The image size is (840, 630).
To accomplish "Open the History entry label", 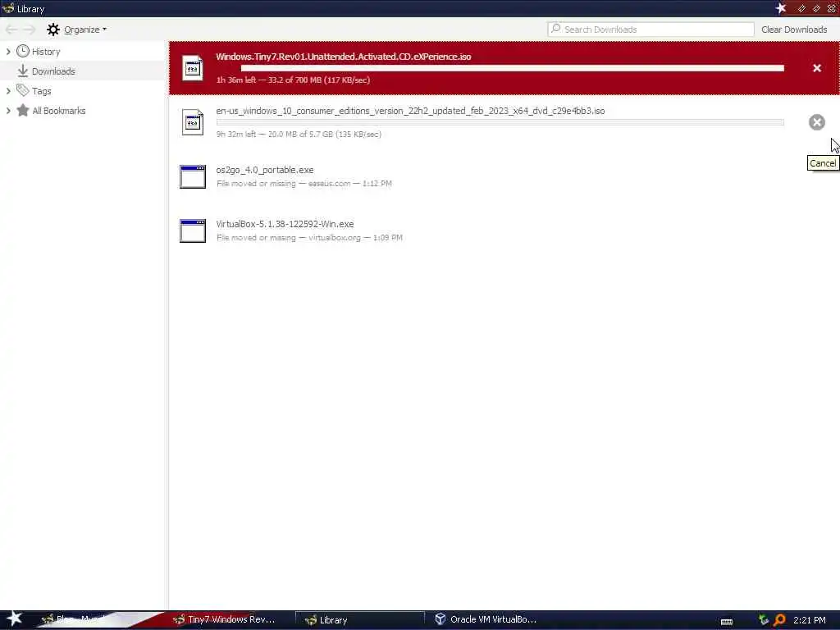I will tap(46, 52).
